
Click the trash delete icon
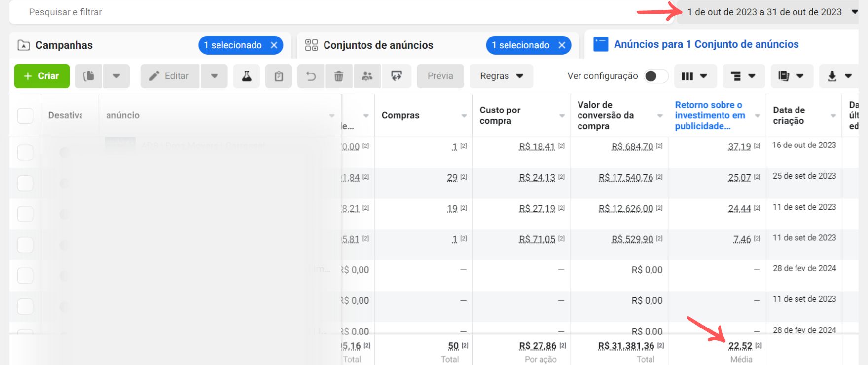pos(339,76)
